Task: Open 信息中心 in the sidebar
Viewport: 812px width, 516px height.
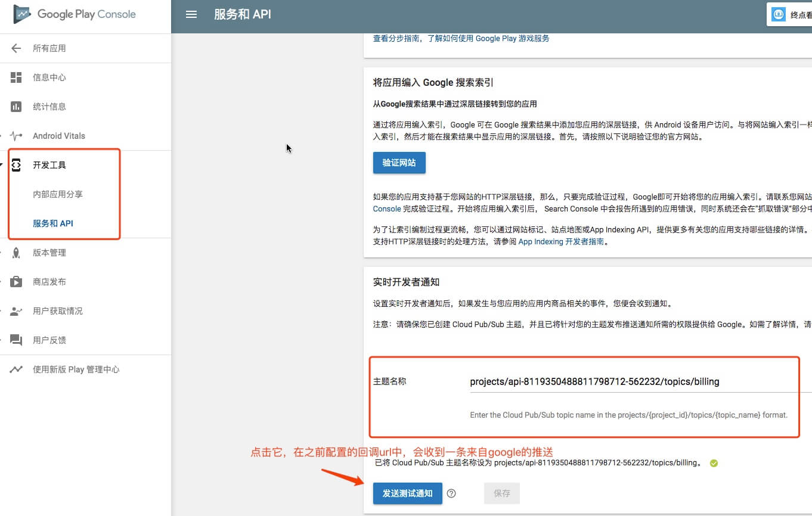Action: pos(49,77)
